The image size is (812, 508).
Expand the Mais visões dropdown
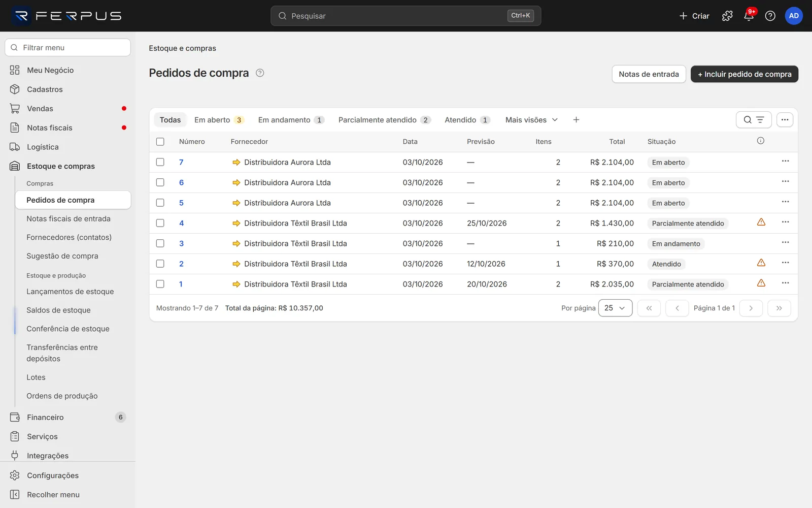531,120
